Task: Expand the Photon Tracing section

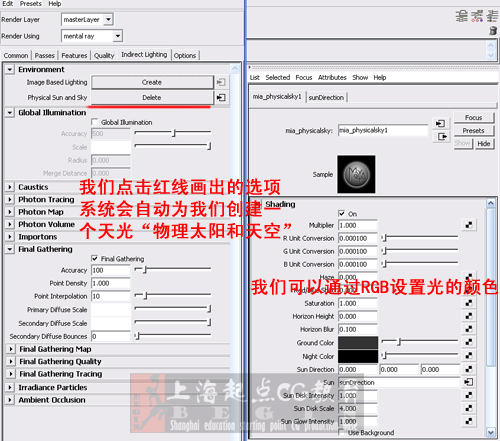Action: (x=10, y=199)
